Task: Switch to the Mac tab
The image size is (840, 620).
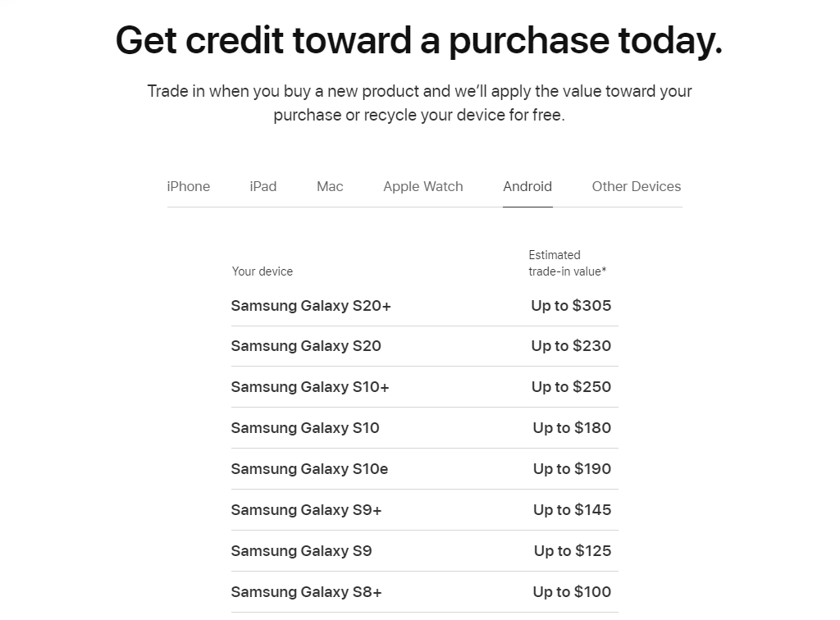Action: pos(329,186)
